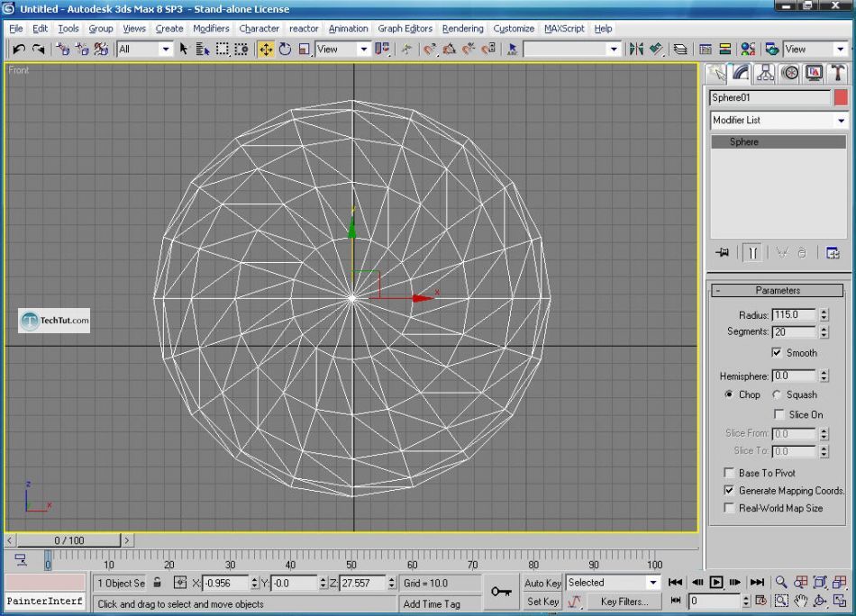
Task: Open the named selection sets dropdown
Action: 571,50
